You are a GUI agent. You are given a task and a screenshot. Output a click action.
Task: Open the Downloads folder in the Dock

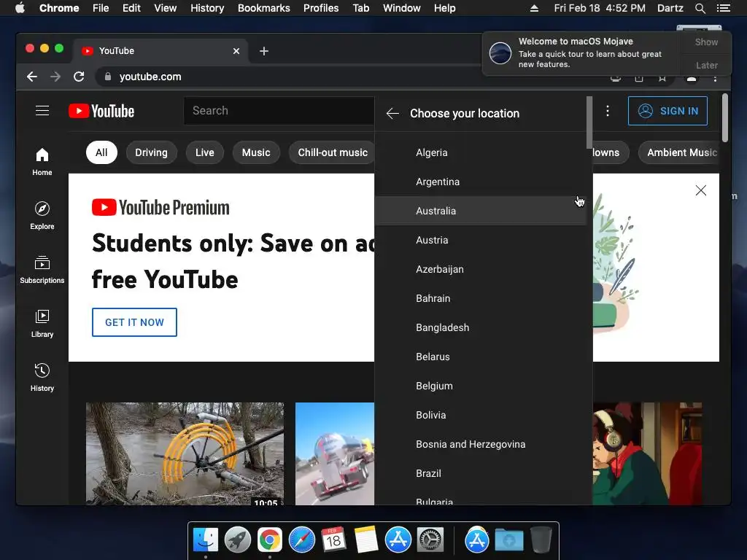(508, 540)
